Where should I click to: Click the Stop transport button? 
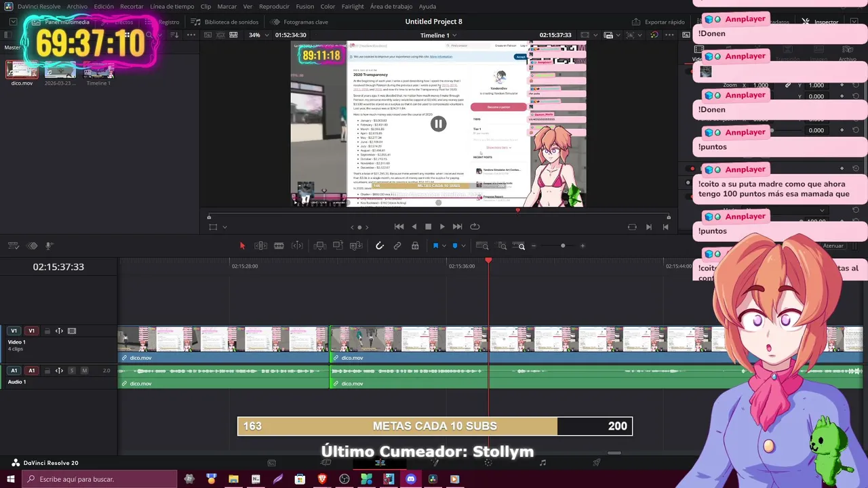point(428,226)
